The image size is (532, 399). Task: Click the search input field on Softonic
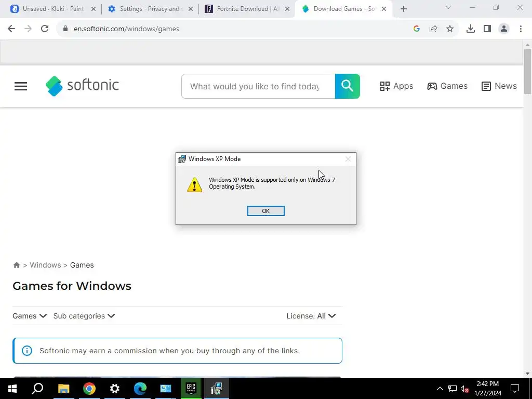pyautogui.click(x=258, y=86)
